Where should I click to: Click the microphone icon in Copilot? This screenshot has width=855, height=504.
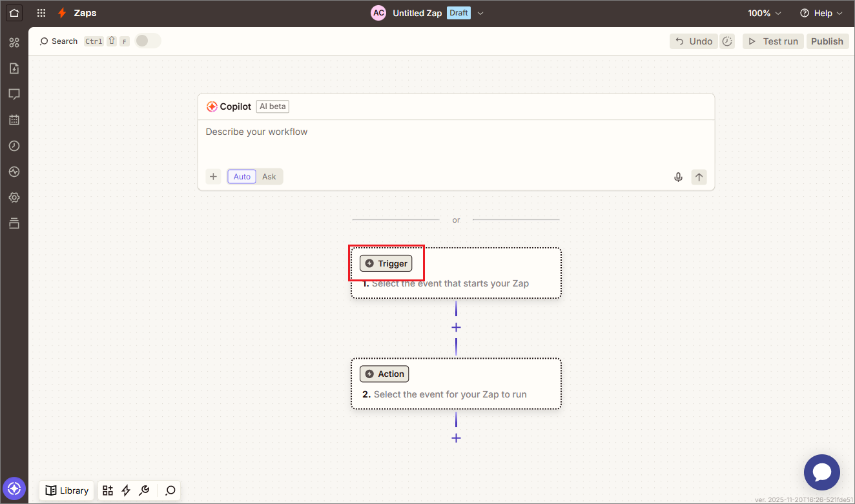coord(678,177)
